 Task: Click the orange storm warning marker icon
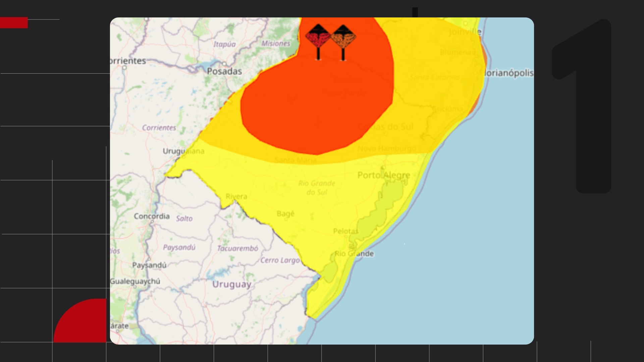343,43
